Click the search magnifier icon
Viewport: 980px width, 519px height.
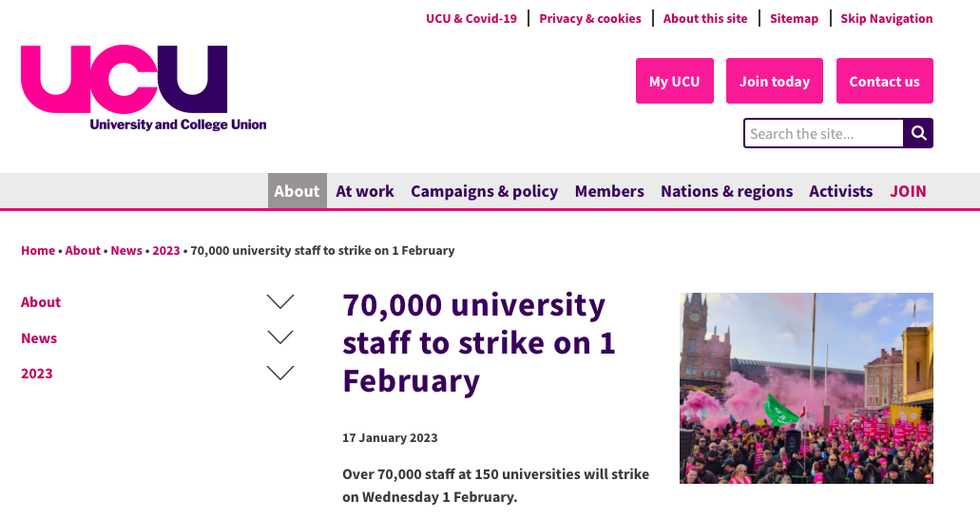918,133
